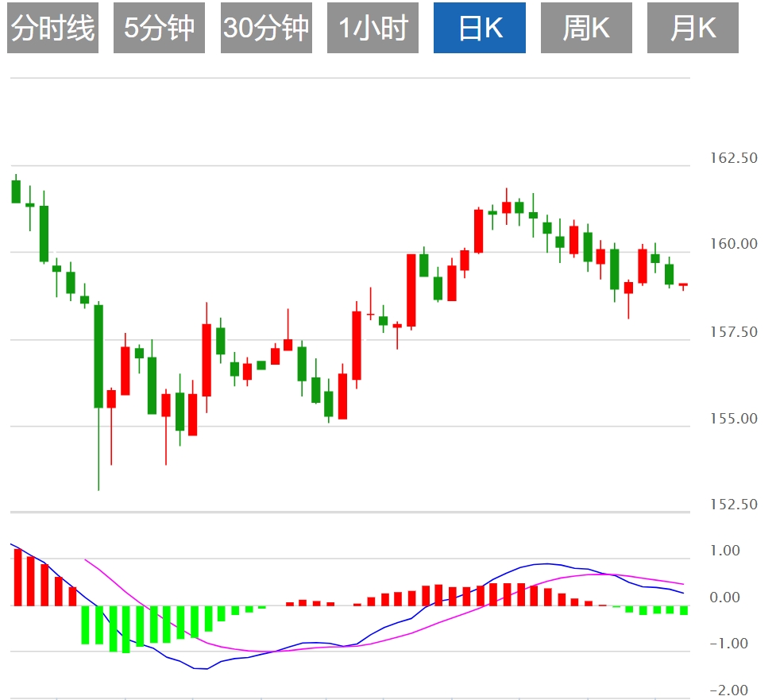Switch to the 分时线 tab
776x700 pixels.
click(x=52, y=29)
